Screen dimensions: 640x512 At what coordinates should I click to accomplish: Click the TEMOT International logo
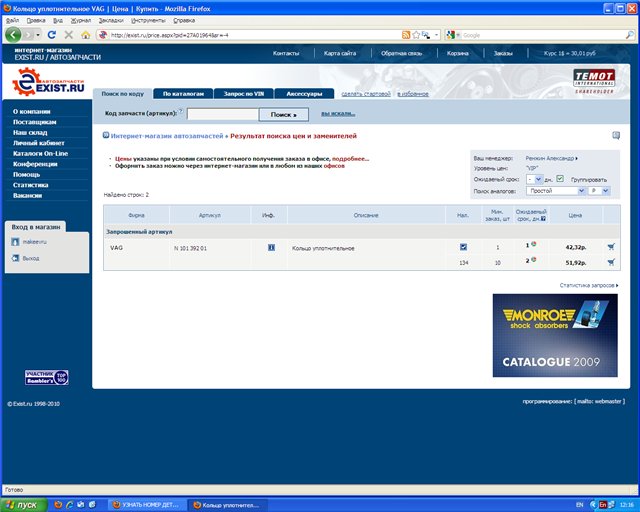(x=594, y=81)
